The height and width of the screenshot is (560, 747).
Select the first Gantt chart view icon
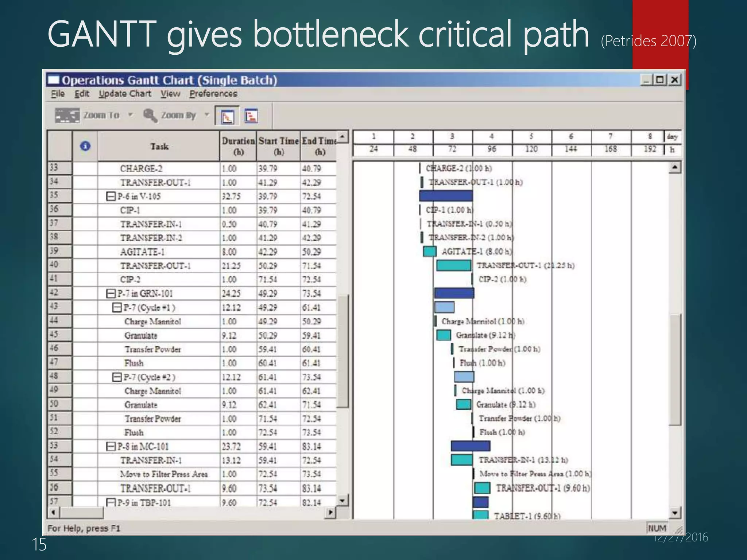point(228,117)
